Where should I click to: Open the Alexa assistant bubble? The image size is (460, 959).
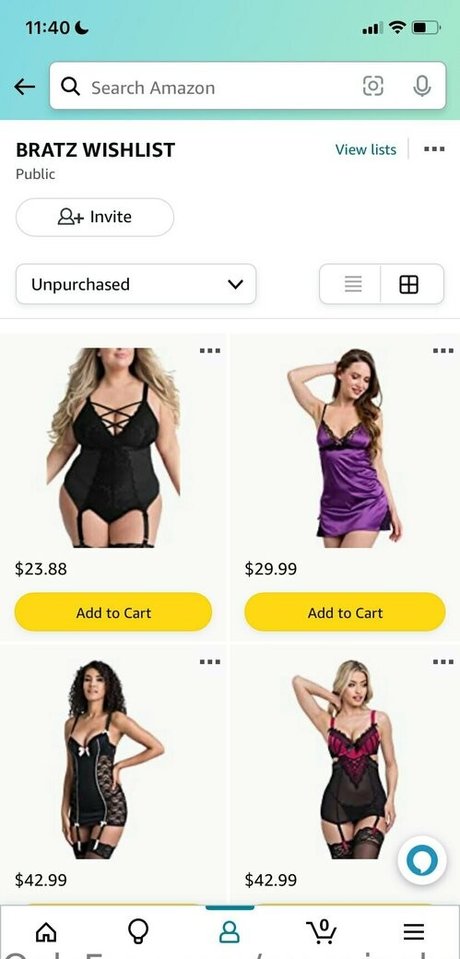click(x=422, y=861)
